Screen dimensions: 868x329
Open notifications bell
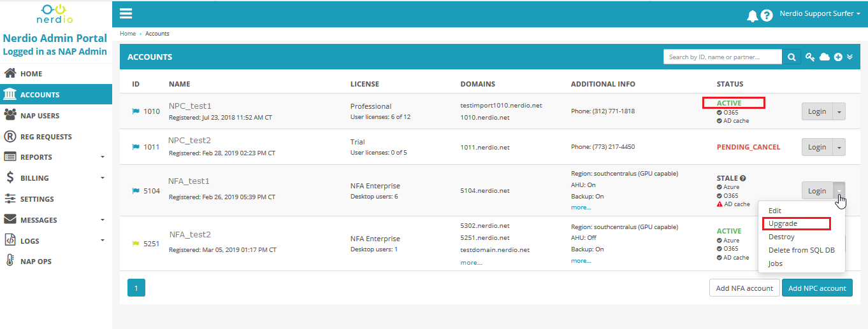(x=753, y=15)
